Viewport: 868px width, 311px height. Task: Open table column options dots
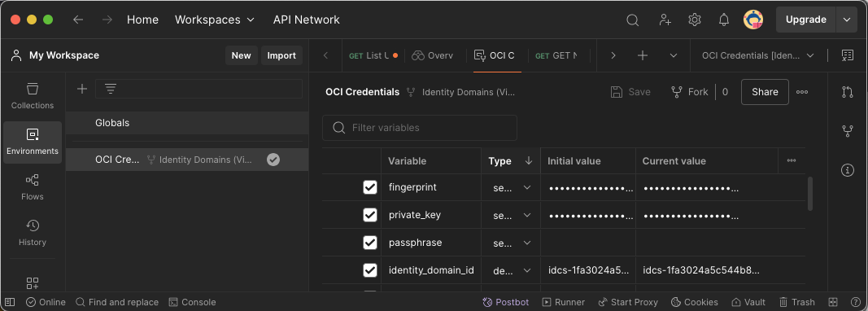(792, 160)
